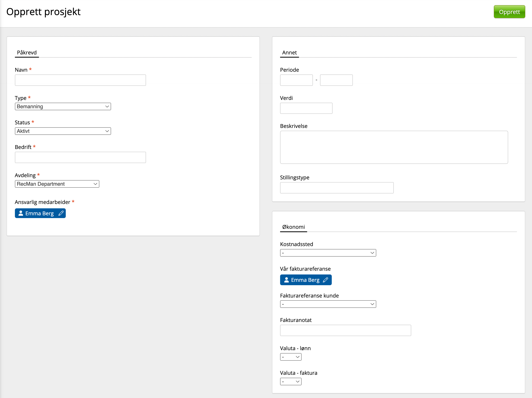The width and height of the screenshot is (532, 398).
Task: Click person icon in Vår fakturareferanse chip
Action: coord(286,280)
